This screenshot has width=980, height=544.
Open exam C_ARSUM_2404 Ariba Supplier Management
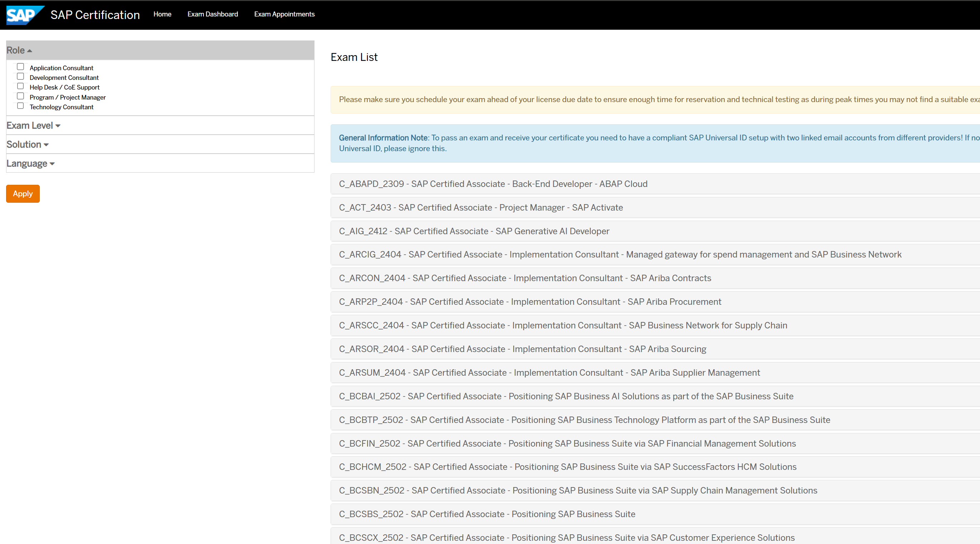click(655, 372)
